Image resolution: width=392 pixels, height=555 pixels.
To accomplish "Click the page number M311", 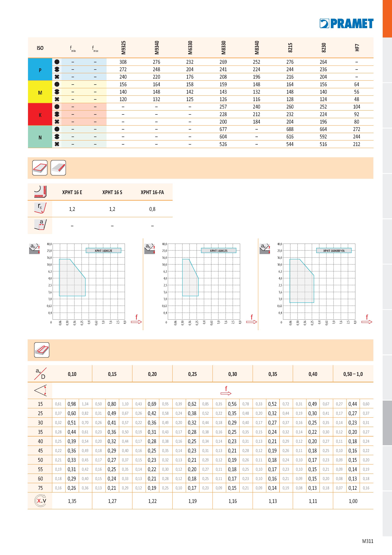I will point(368,541).
